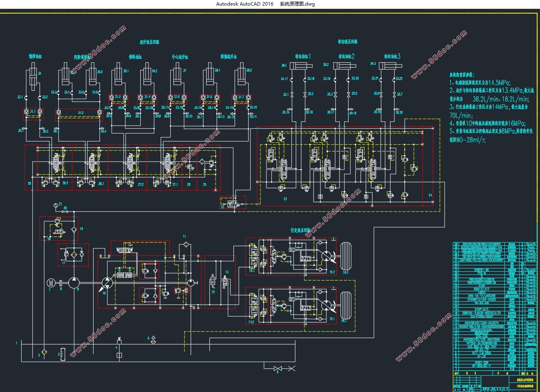The height and width of the screenshot is (392, 540).
Task: Click the 转向油缸2 label
Action: click(347, 56)
